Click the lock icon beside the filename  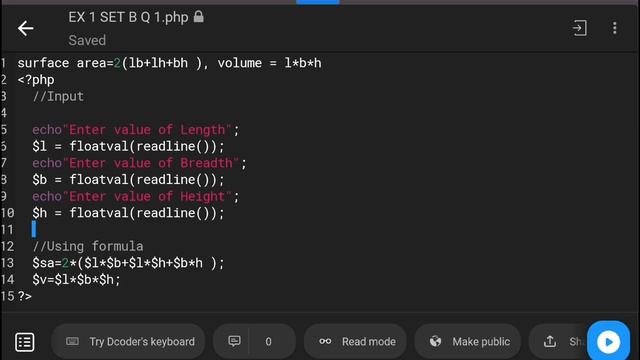[x=199, y=17]
